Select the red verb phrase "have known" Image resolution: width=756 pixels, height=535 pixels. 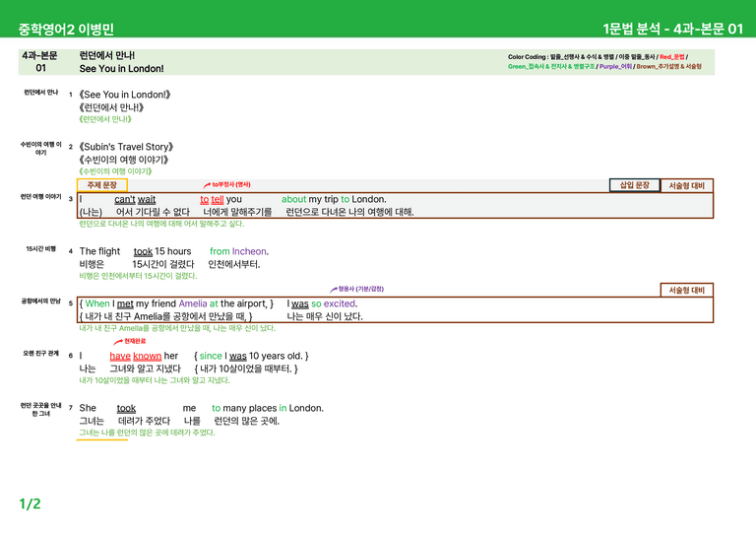click(136, 356)
